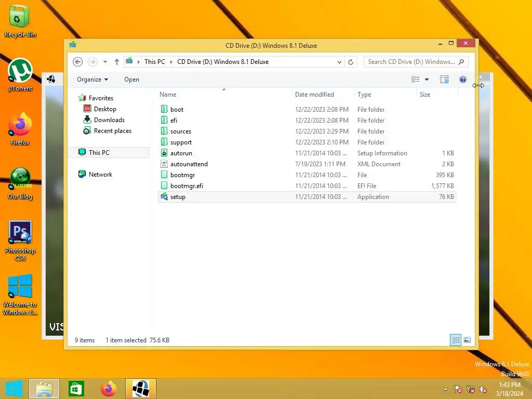Sort files by the Size column
Screen dimensions: 532x399
437,95
